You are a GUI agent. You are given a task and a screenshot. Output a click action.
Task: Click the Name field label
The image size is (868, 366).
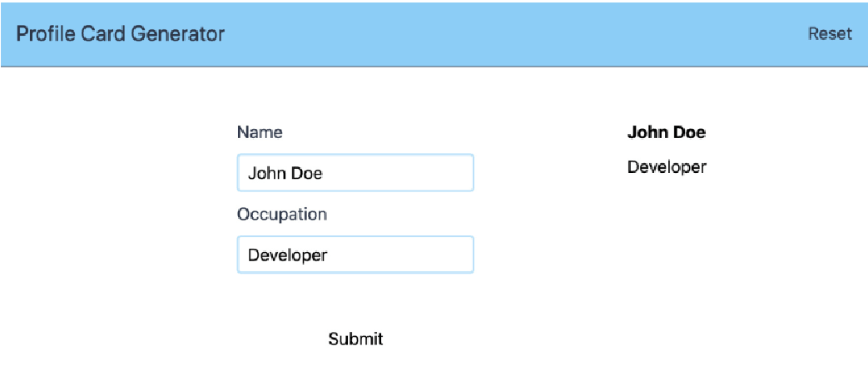(260, 132)
